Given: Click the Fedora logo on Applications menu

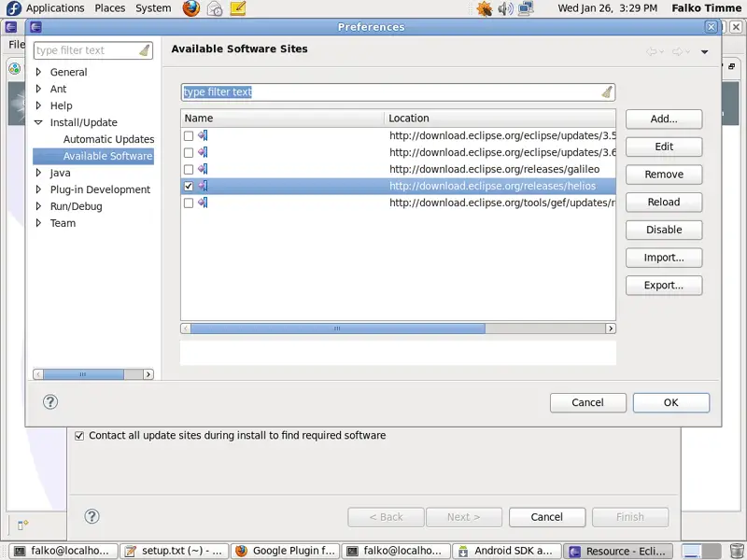Looking at the screenshot, I should pos(14,8).
